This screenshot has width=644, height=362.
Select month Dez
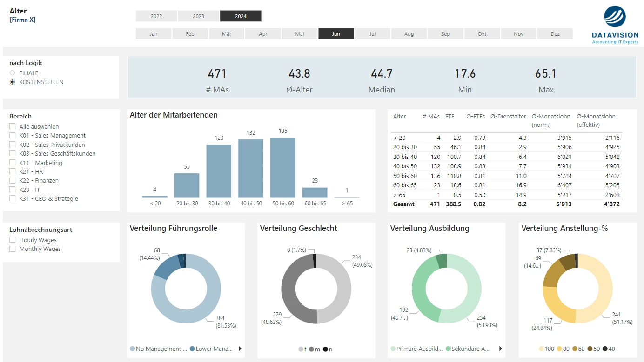(x=555, y=34)
